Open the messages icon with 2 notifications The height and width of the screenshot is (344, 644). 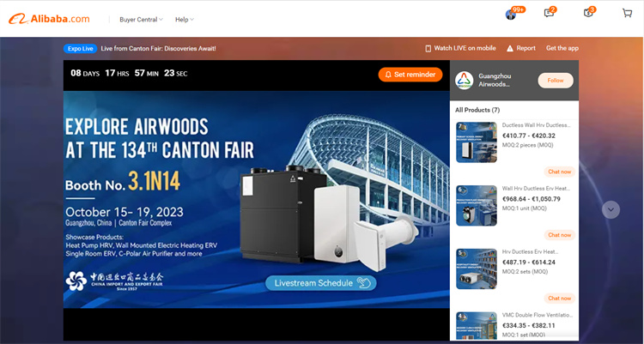[550, 14]
